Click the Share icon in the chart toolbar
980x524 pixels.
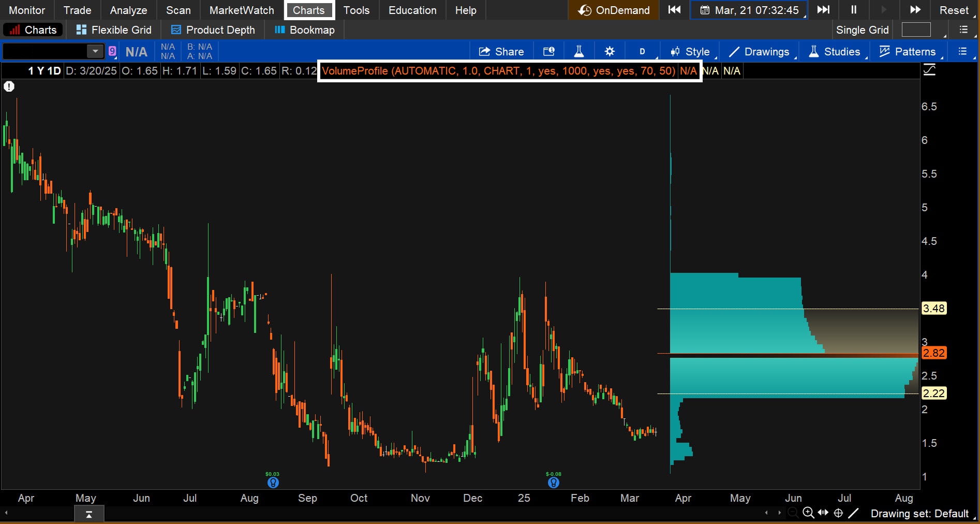point(500,51)
